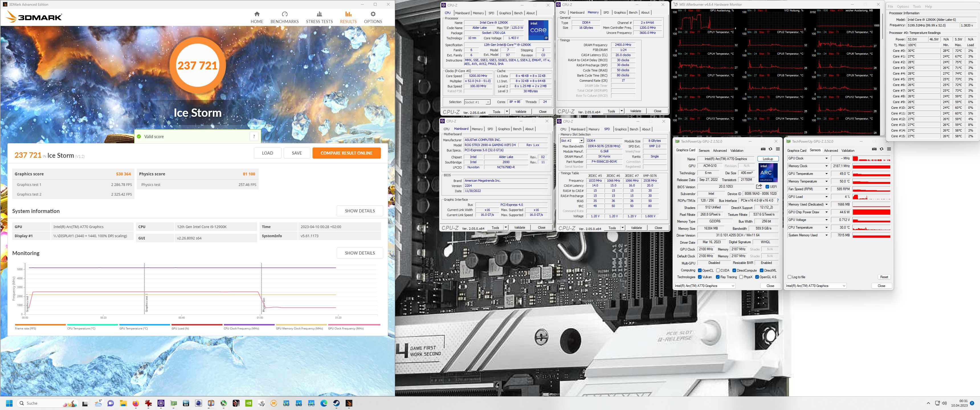Image resolution: width=980 pixels, height=410 pixels.
Task: Click refresh icon in GPU-Z Graphics Card window
Action: point(770,149)
